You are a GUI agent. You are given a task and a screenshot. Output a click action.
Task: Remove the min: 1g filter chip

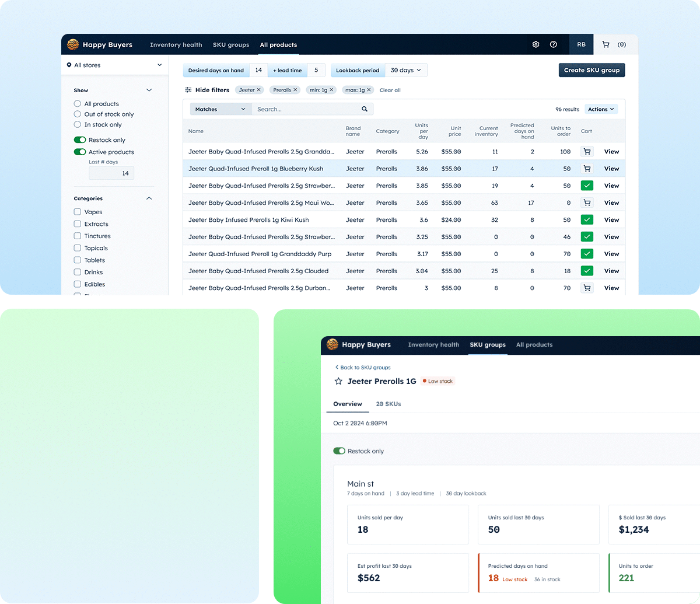point(331,90)
